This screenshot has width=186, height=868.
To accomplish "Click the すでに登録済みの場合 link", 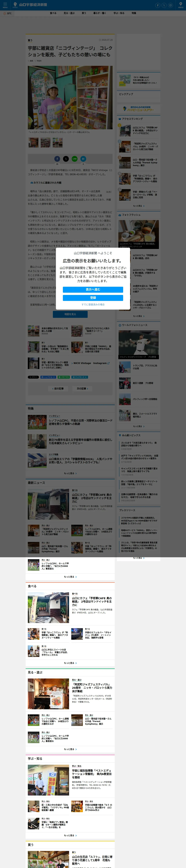I will click(x=93, y=305).
